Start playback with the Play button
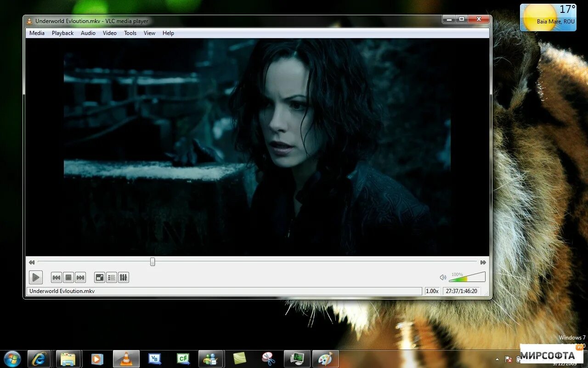The height and width of the screenshot is (368, 588). pyautogui.click(x=35, y=277)
